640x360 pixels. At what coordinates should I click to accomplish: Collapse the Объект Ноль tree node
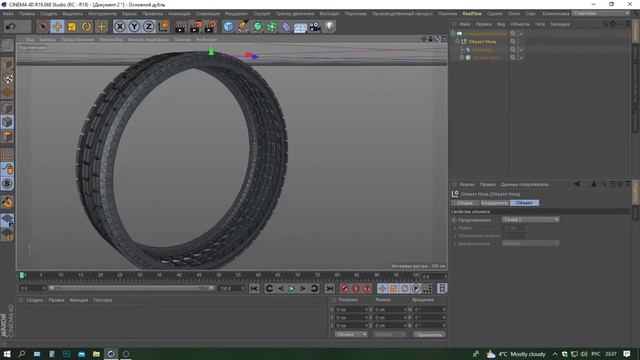click(457, 42)
